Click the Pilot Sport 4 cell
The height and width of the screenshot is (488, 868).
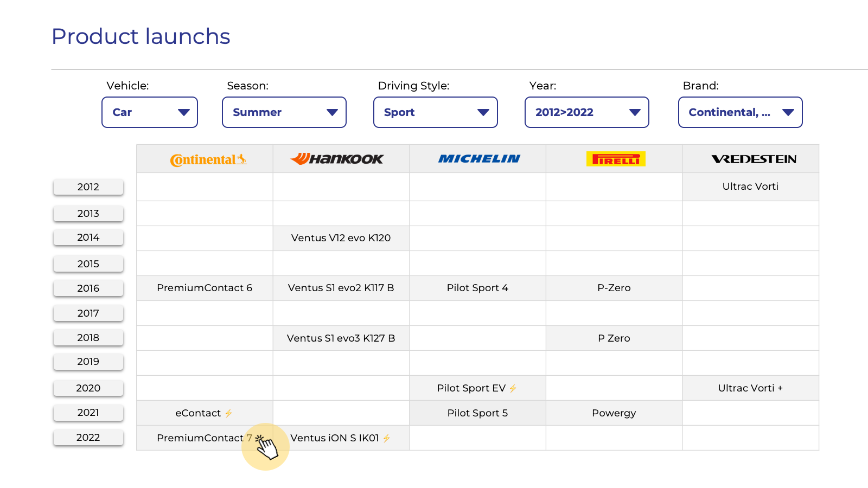[477, 288]
